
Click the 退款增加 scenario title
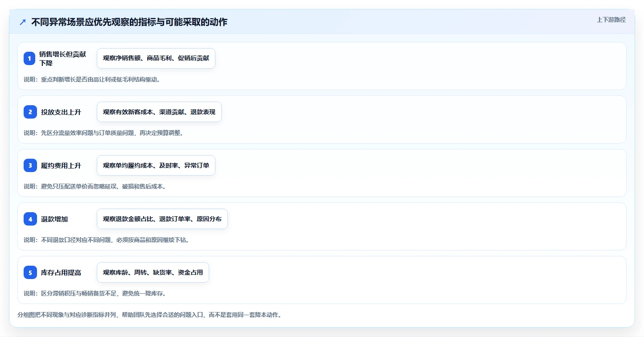54,219
